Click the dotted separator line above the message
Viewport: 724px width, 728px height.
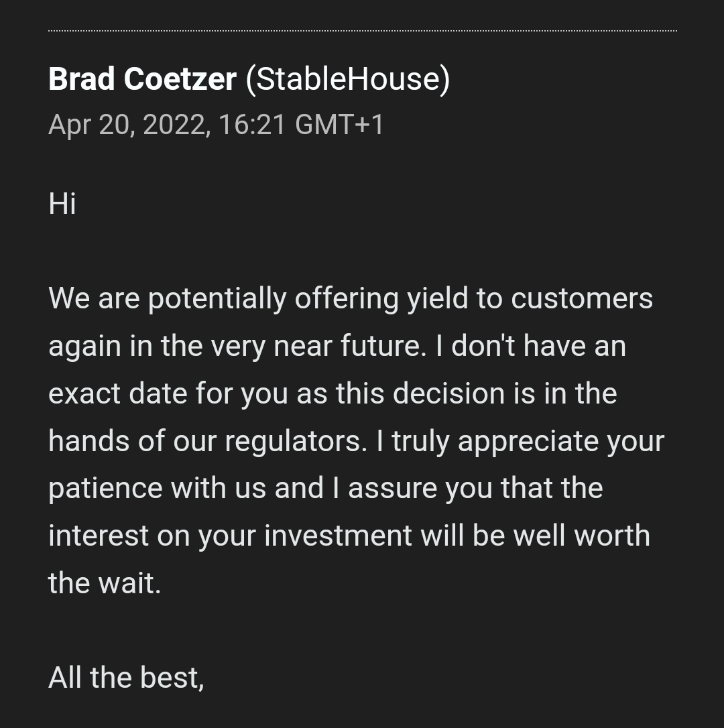pos(362,30)
